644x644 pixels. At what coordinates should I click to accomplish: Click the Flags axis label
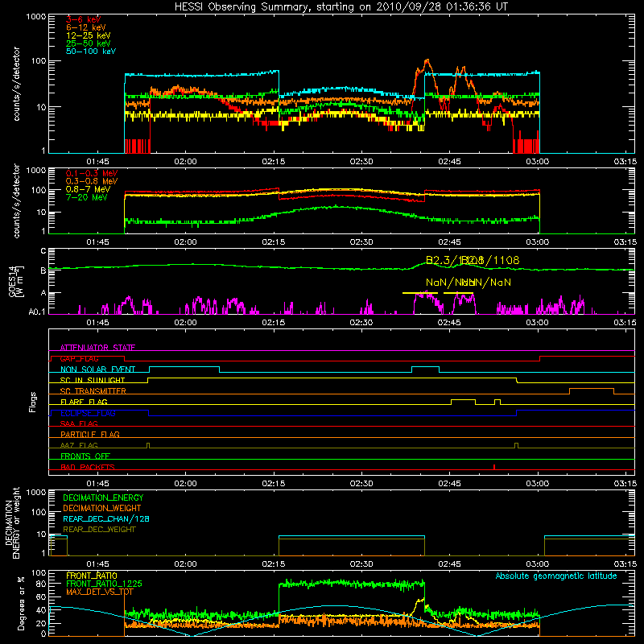tap(32, 402)
